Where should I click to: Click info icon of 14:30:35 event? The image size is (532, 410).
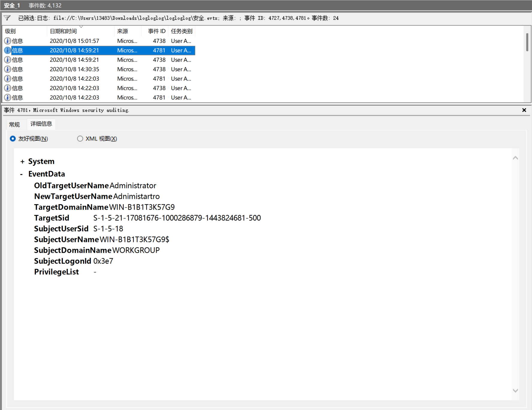(7, 69)
